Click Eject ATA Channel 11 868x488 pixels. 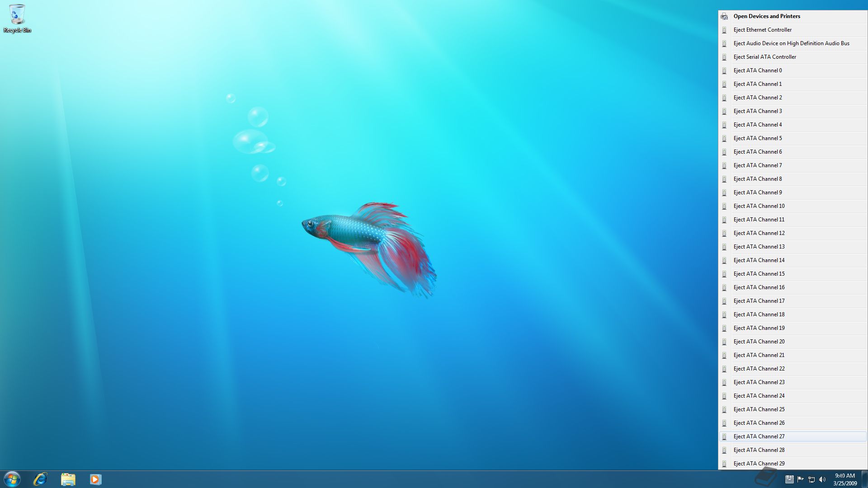coord(793,220)
